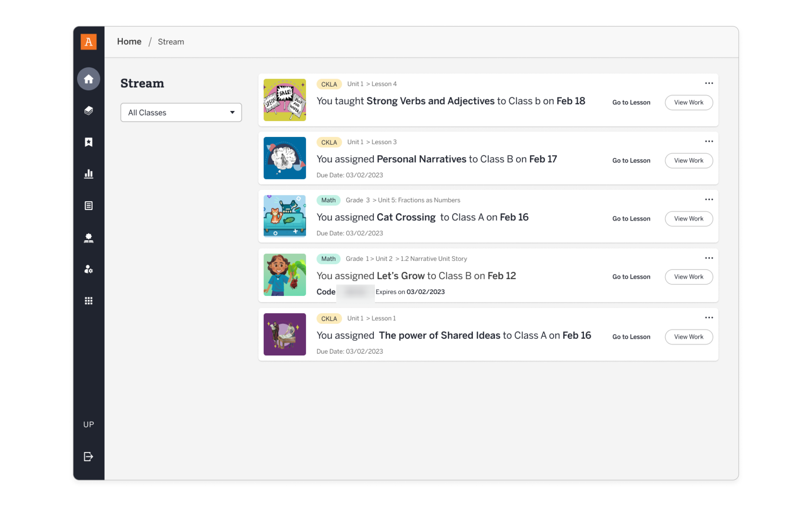Select the document icon in the sidebar
Image resolution: width=812 pixels, height=507 pixels.
tap(88, 206)
